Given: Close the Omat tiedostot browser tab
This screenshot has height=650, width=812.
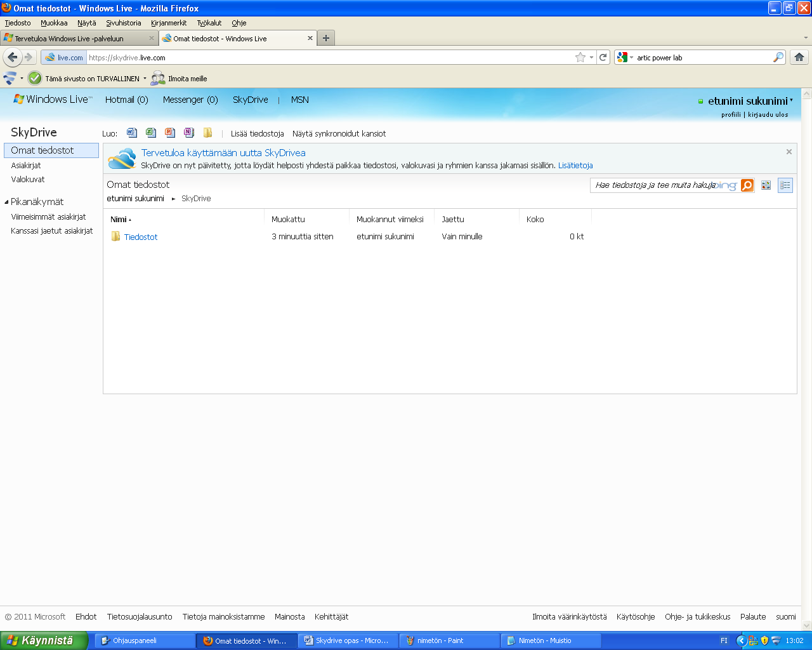Looking at the screenshot, I should coord(310,38).
